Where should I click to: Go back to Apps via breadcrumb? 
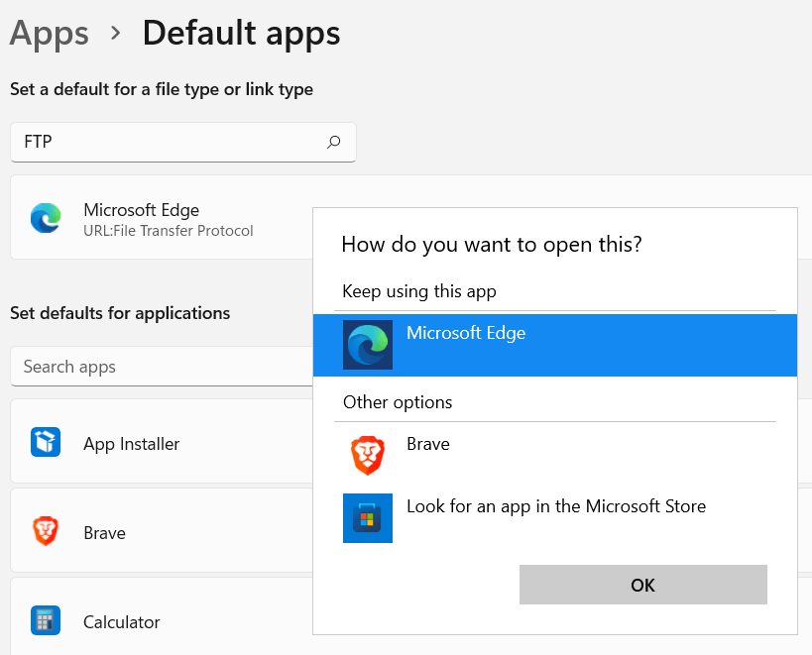click(x=50, y=33)
